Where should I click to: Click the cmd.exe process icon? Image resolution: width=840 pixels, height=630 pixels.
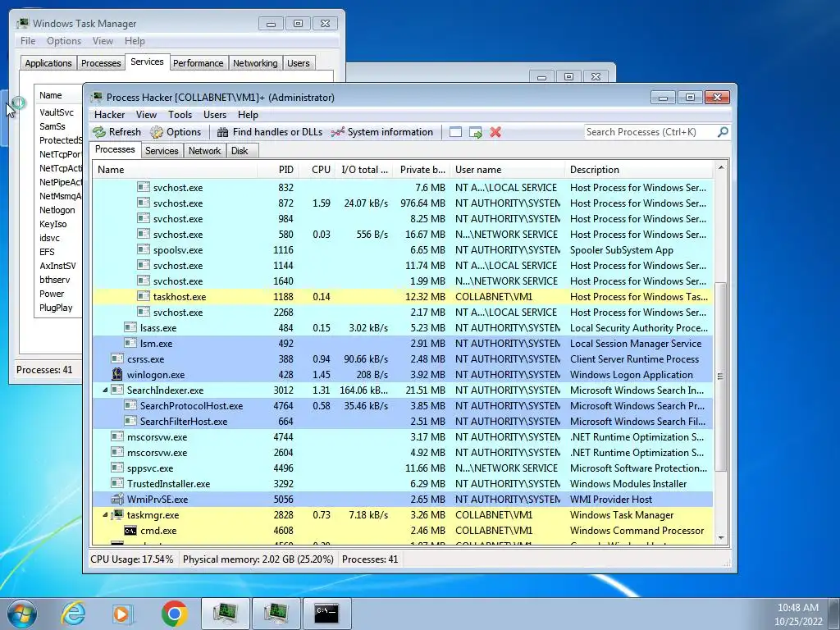(x=130, y=531)
